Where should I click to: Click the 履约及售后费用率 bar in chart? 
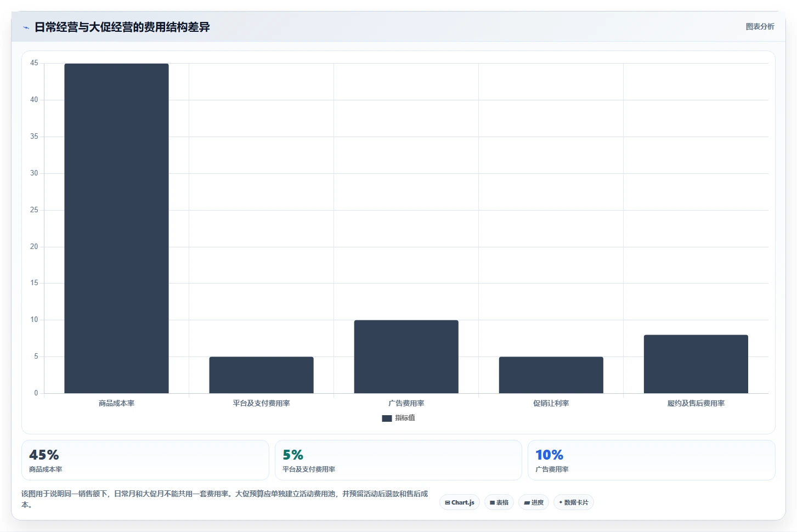(x=696, y=364)
